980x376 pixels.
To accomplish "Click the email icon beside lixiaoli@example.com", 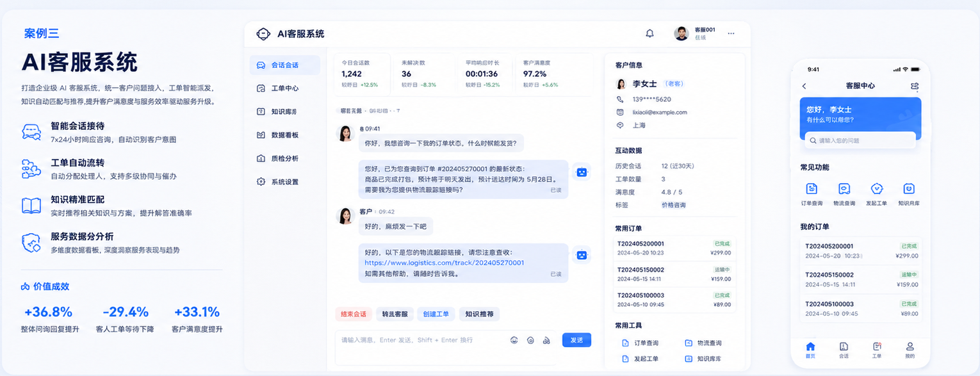I will coord(619,112).
